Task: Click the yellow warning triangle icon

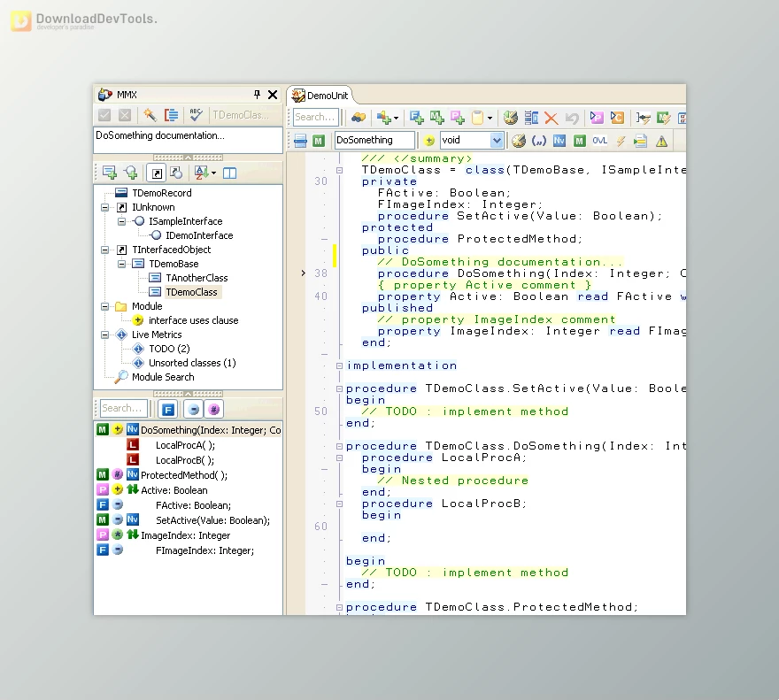Action: tap(661, 141)
